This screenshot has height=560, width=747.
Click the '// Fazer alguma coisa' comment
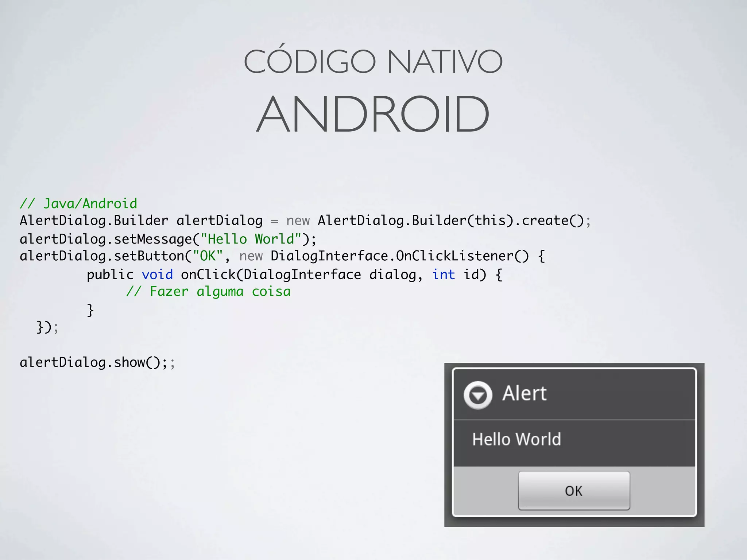point(208,292)
